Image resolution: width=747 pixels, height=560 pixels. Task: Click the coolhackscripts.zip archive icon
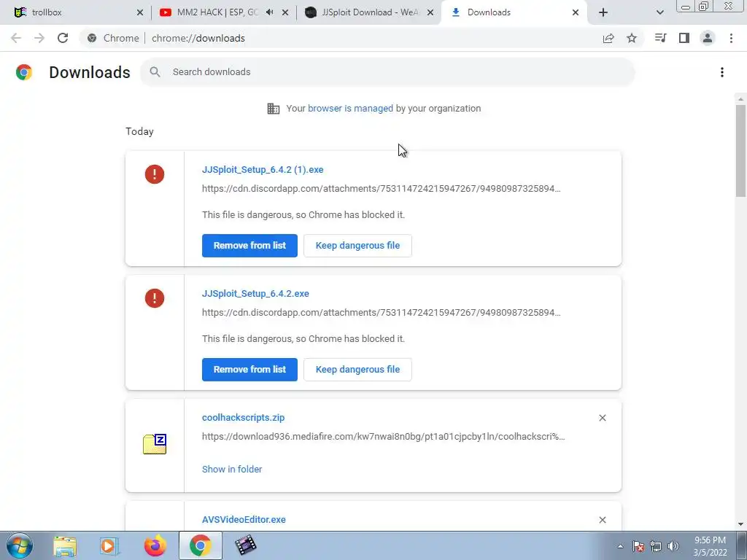pyautogui.click(x=155, y=444)
